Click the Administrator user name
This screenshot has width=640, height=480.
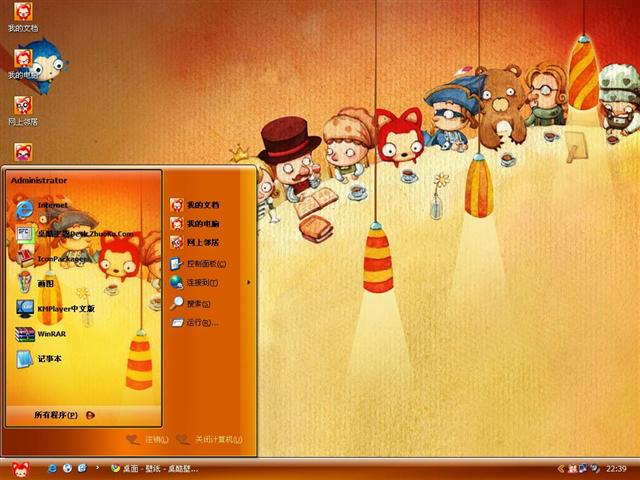[39, 180]
